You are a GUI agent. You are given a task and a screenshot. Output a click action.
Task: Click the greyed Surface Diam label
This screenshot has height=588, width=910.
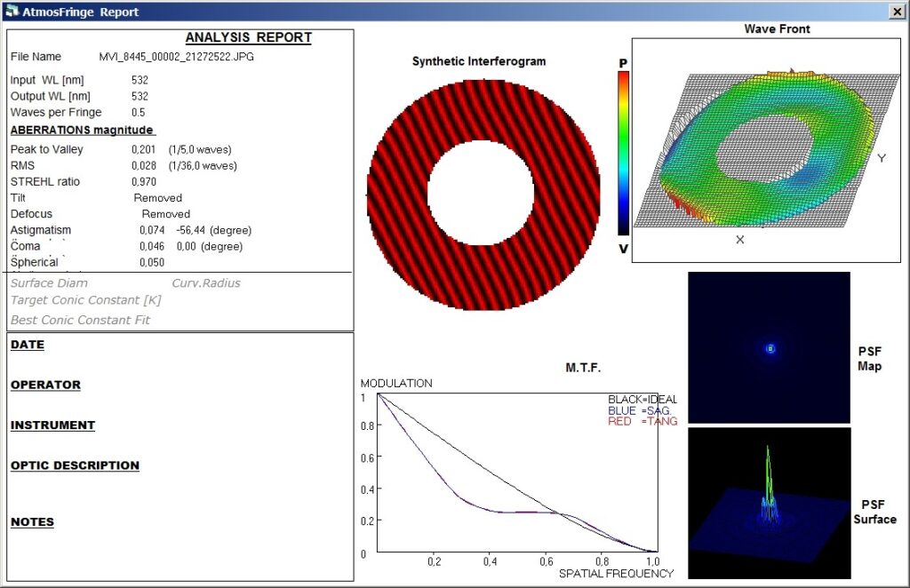[49, 283]
